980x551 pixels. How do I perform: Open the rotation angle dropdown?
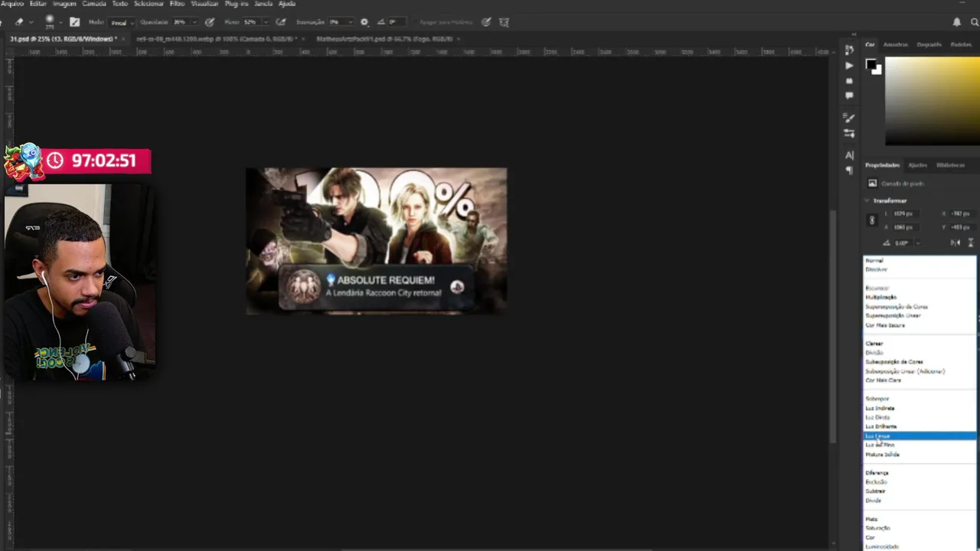(917, 243)
